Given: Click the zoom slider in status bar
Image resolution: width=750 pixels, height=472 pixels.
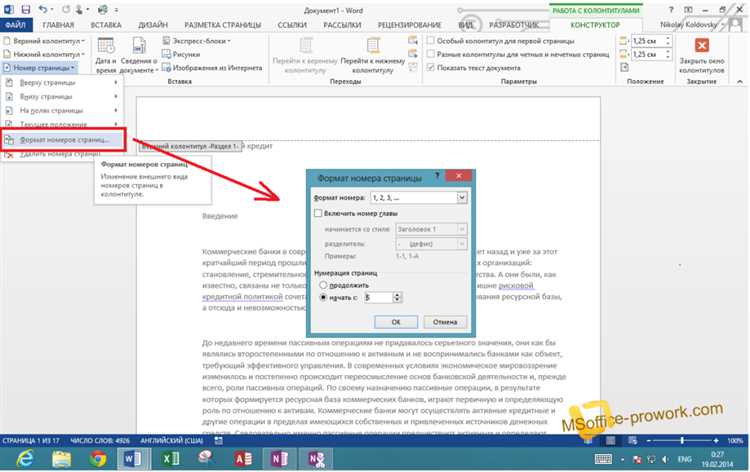Looking at the screenshot, I should pyautogui.click(x=682, y=440).
